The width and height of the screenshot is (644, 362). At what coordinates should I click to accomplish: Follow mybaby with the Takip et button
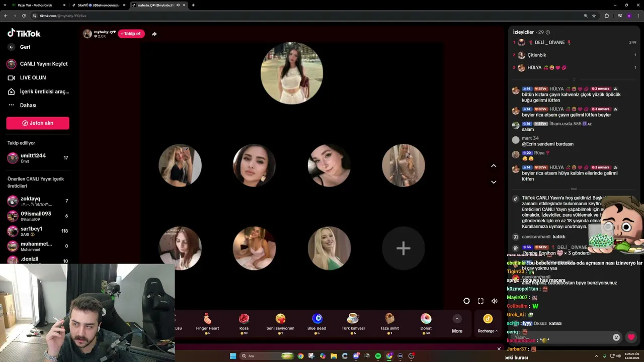click(x=131, y=34)
